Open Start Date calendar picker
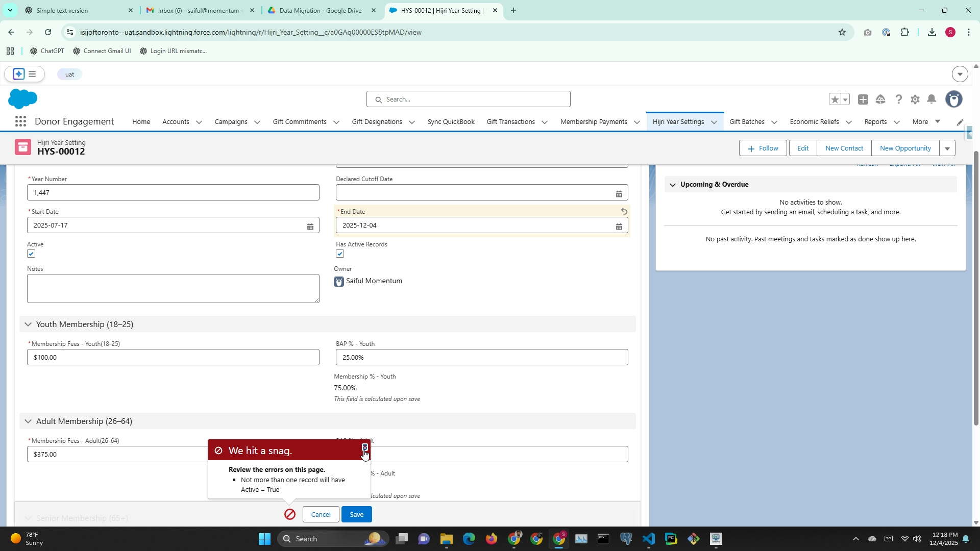Screen dimensions: 980x551 310,226
